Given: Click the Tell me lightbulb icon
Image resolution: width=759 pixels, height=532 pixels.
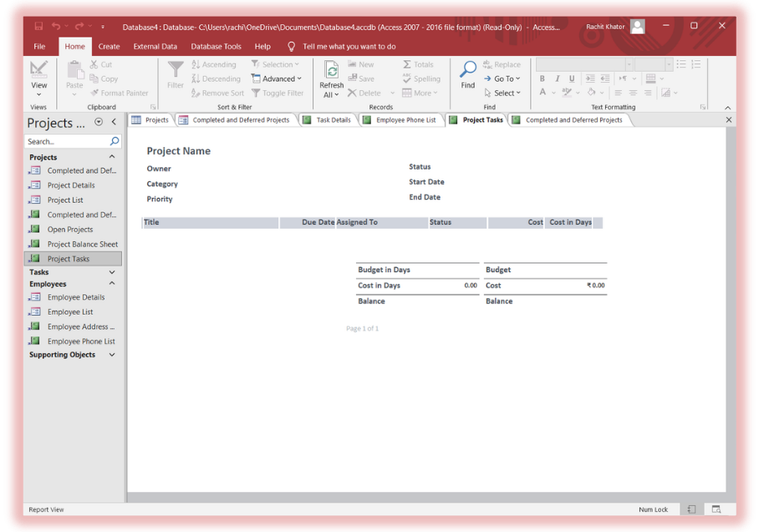Looking at the screenshot, I should point(291,47).
